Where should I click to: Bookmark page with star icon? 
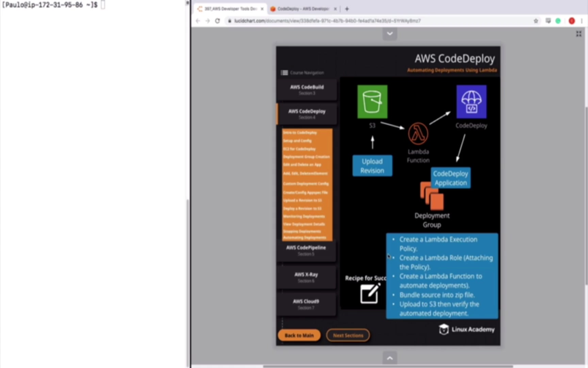coord(536,21)
